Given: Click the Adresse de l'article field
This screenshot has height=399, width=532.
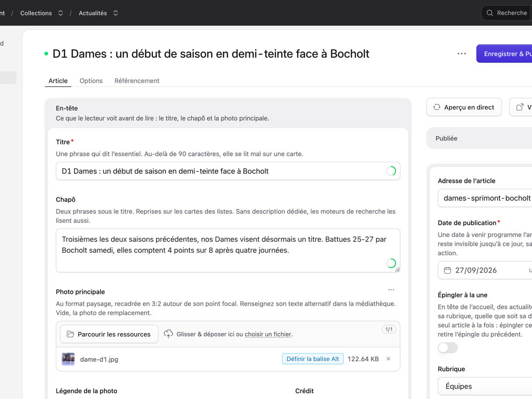Looking at the screenshot, I should click(485, 198).
